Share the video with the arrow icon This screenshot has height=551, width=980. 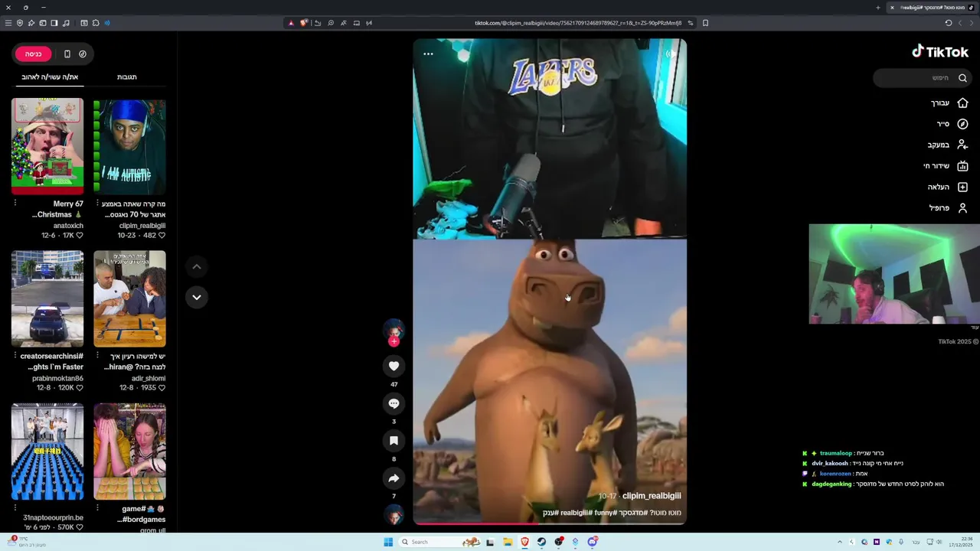pos(394,478)
